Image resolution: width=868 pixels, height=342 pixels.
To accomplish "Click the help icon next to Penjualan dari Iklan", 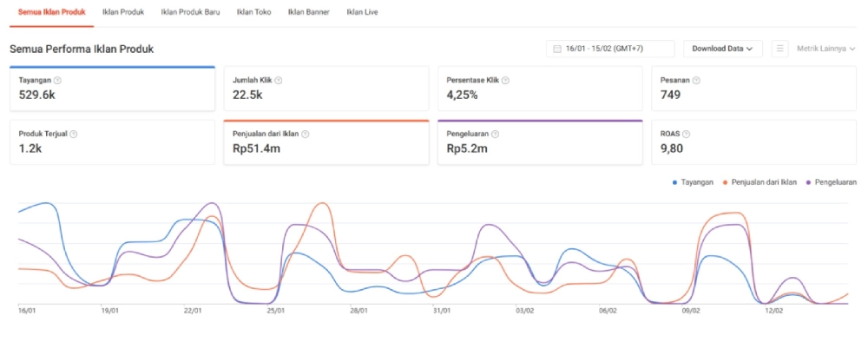I will tap(306, 134).
